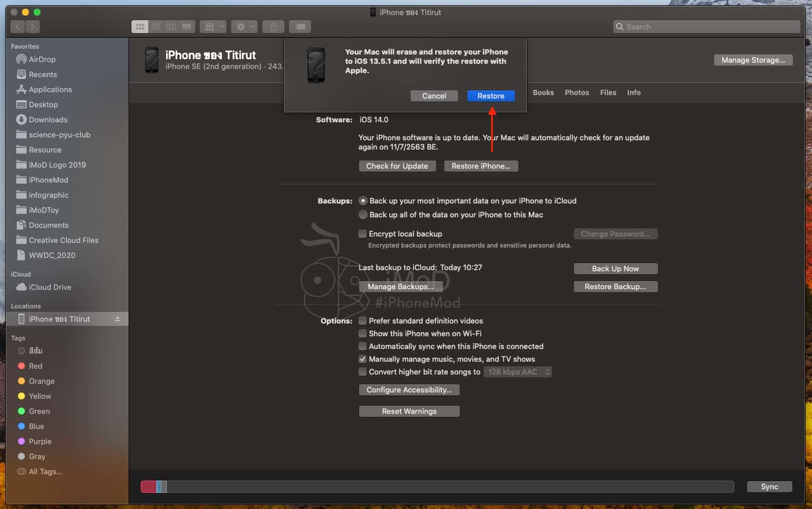Switch Finder to gallery view

[x=186, y=27]
